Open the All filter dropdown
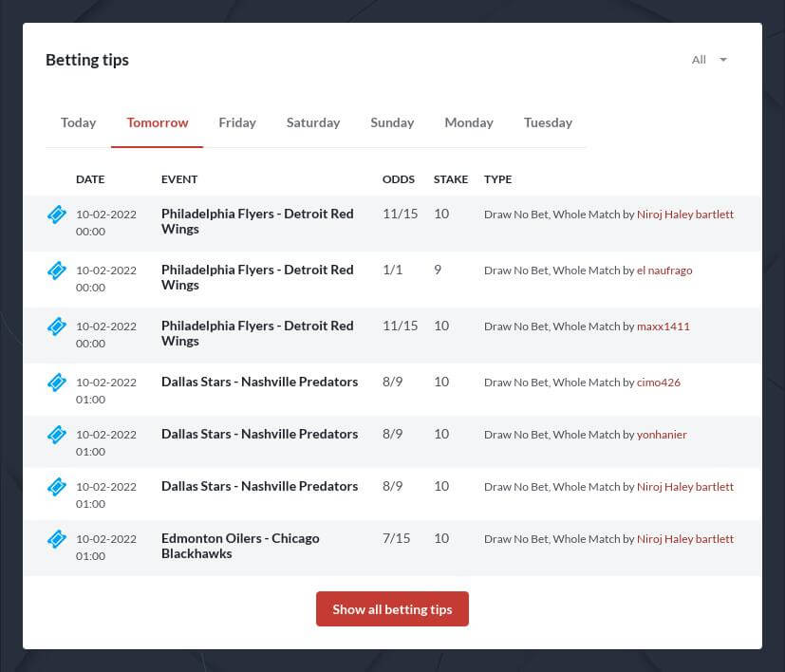 pos(707,59)
